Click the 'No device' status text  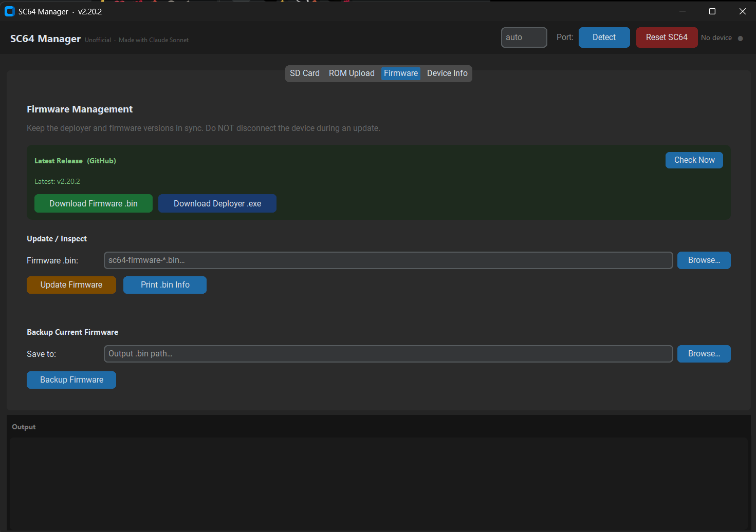click(x=716, y=38)
